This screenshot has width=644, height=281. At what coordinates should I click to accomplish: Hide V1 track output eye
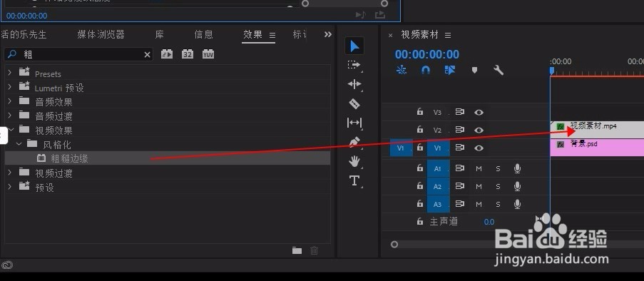479,148
